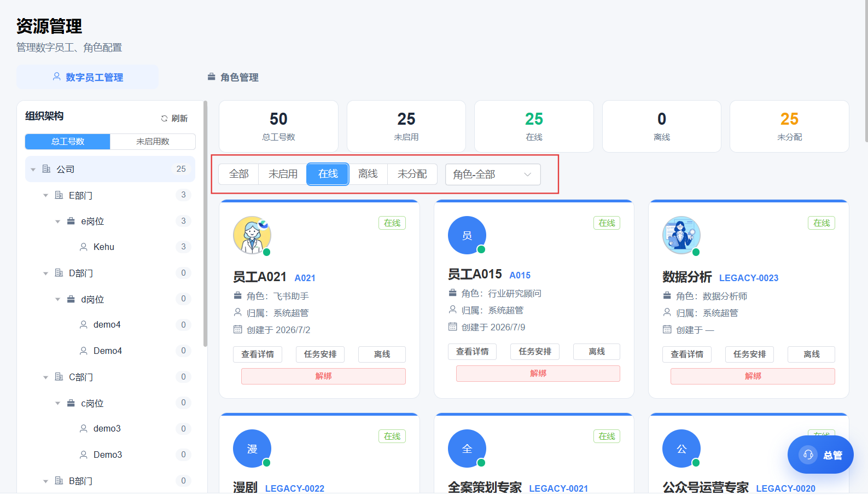Click the briefcase icon beside c岗位
This screenshot has width=868, height=495.
[x=71, y=403]
